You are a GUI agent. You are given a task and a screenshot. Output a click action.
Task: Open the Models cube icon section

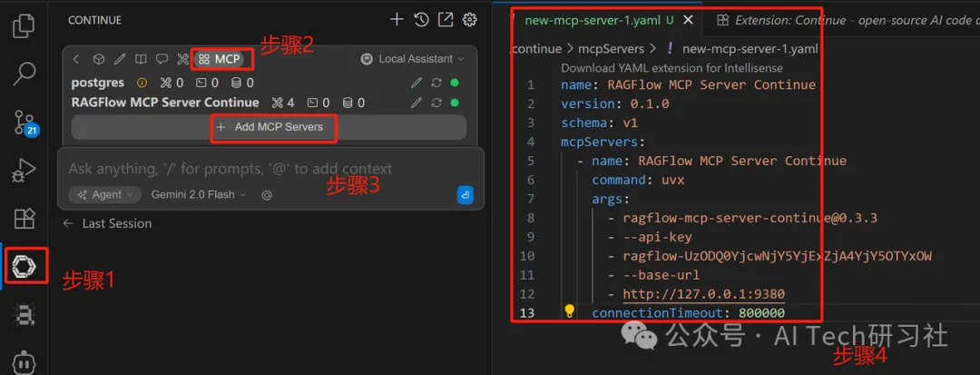click(99, 59)
